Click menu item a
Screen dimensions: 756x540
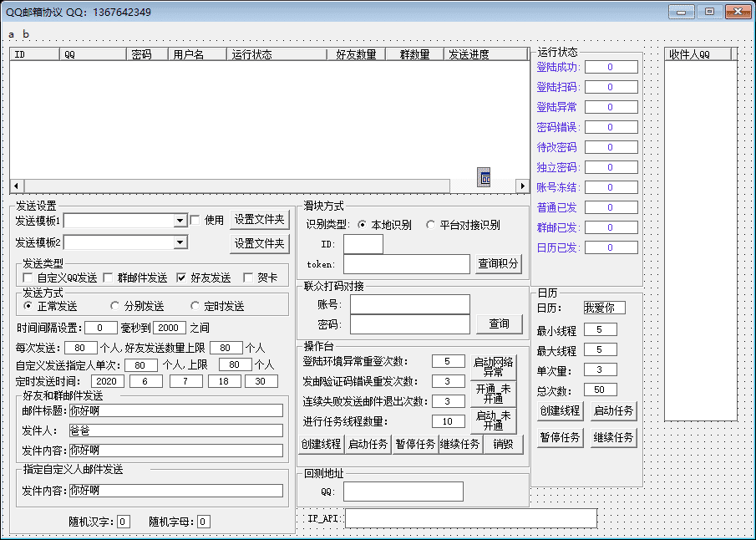tap(10, 34)
